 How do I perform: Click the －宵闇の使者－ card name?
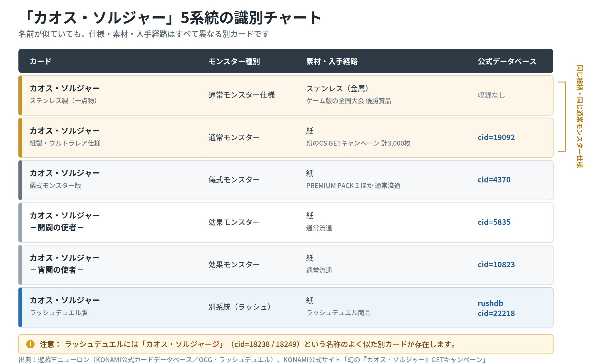pos(57,270)
